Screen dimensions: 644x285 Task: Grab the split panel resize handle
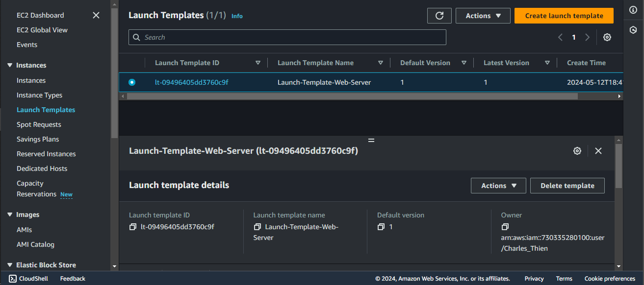[x=371, y=140]
